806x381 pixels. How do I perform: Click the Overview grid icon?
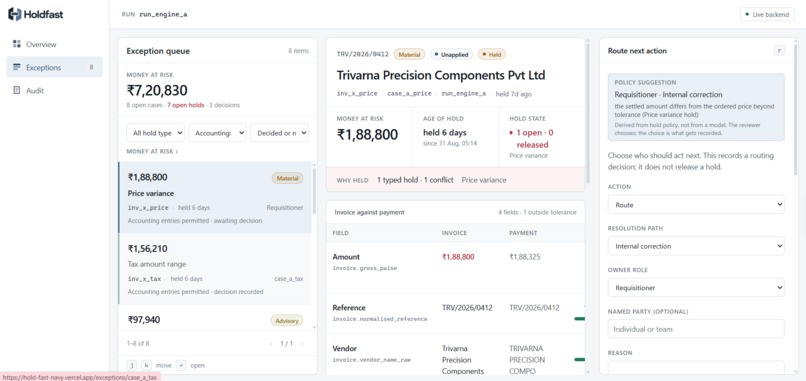[x=17, y=44]
